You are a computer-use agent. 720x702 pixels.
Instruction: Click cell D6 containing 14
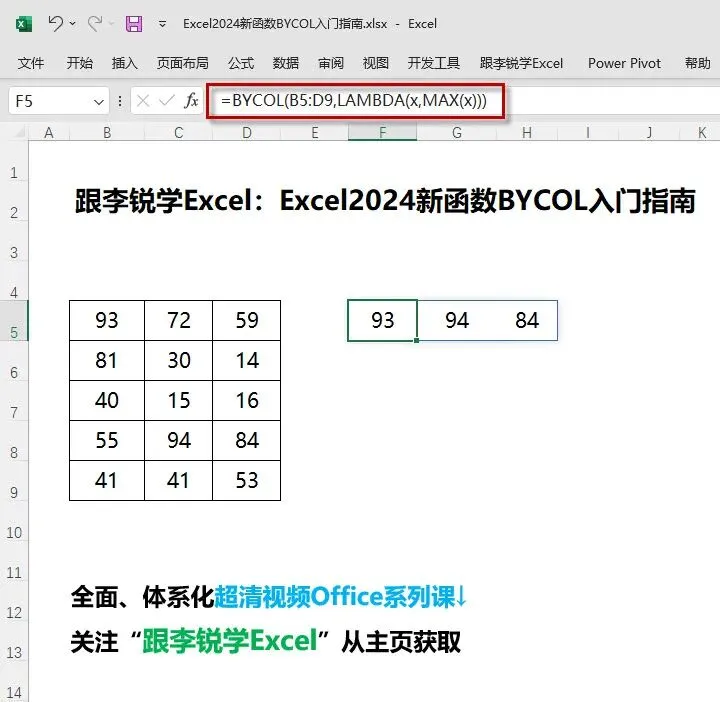247,360
